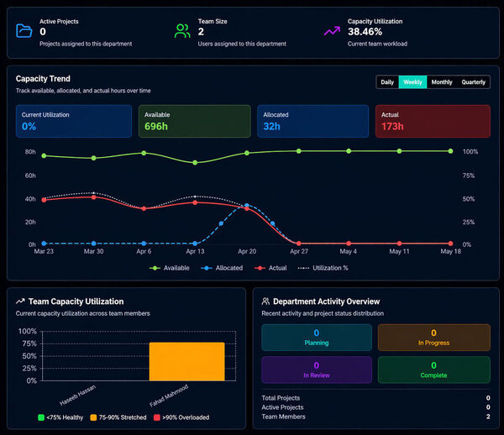Click the Allocated data point at Mar 23
This screenshot has width=504, height=435.
click(x=44, y=244)
